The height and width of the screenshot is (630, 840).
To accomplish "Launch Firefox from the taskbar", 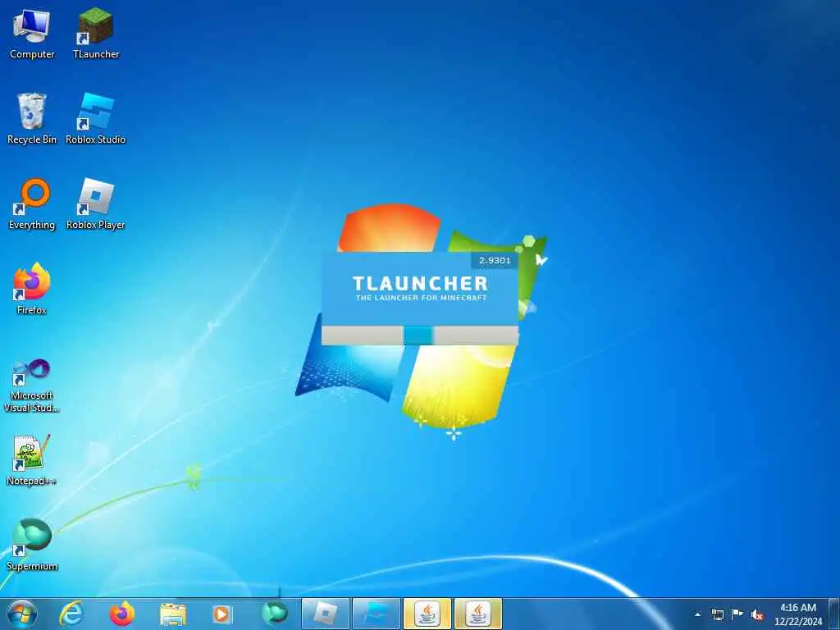I will (121, 614).
